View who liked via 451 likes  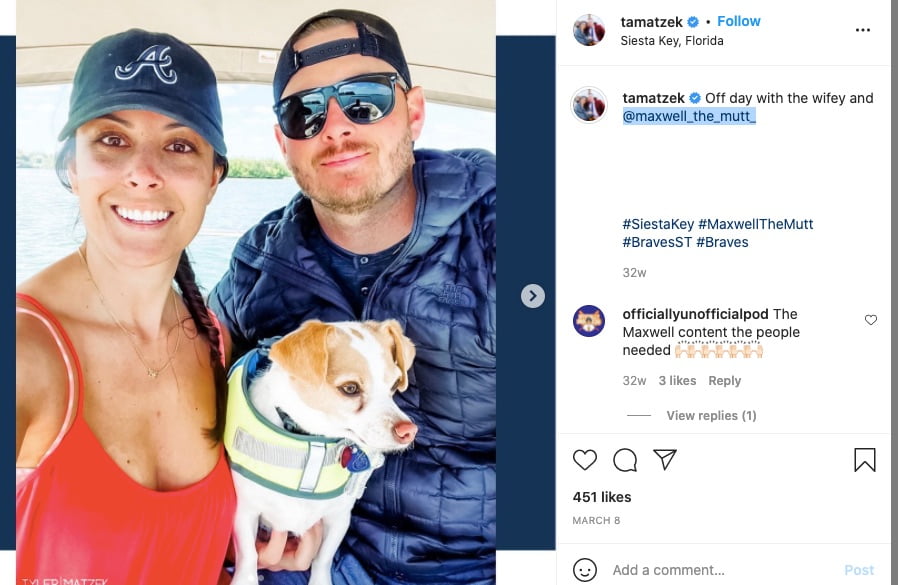tap(602, 497)
